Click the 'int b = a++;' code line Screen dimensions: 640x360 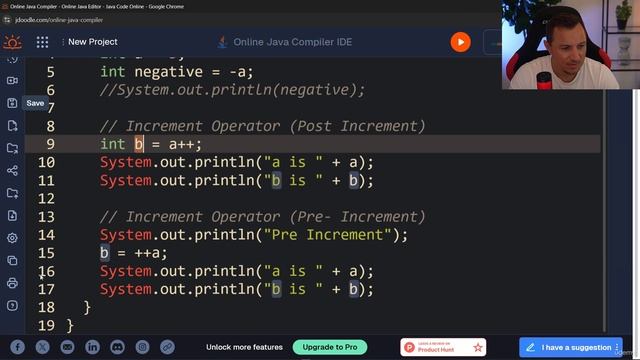coord(151,144)
